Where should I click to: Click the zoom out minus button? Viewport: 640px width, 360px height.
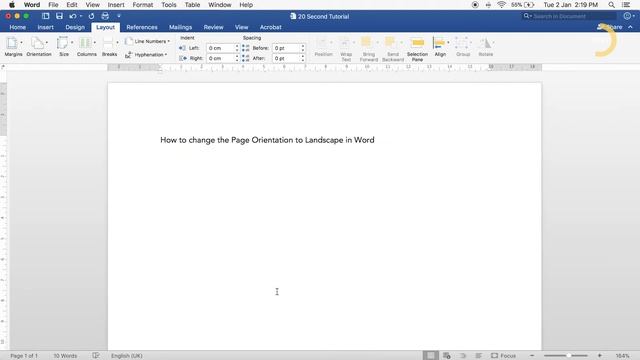click(x=532, y=356)
